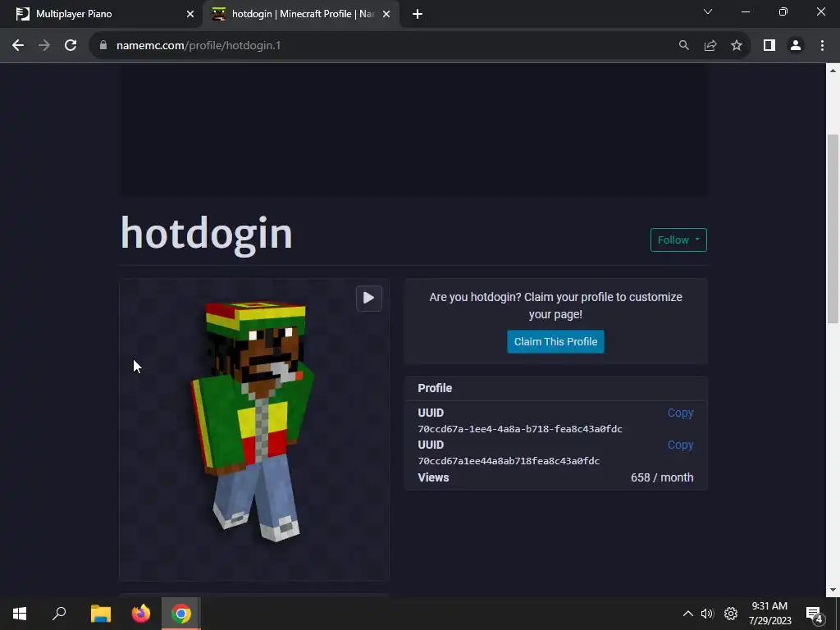Image resolution: width=840 pixels, height=630 pixels.
Task: Open the tab search chevron
Action: click(x=708, y=11)
